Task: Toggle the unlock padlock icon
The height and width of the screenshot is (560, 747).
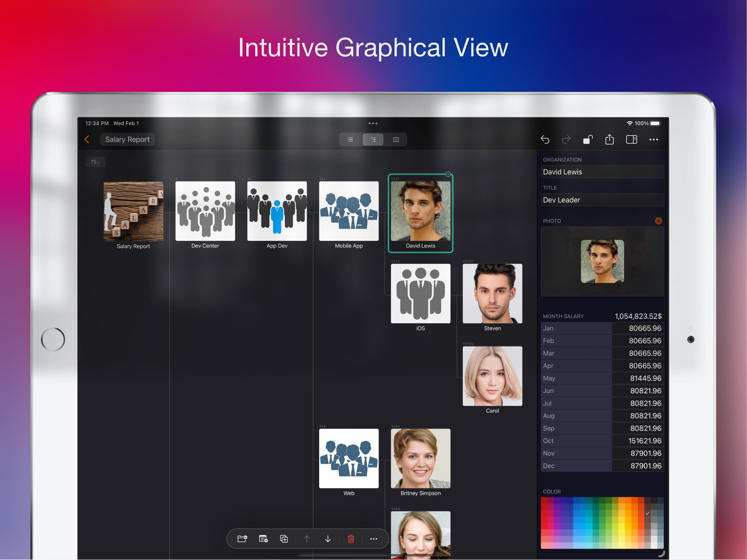Action: tap(588, 139)
